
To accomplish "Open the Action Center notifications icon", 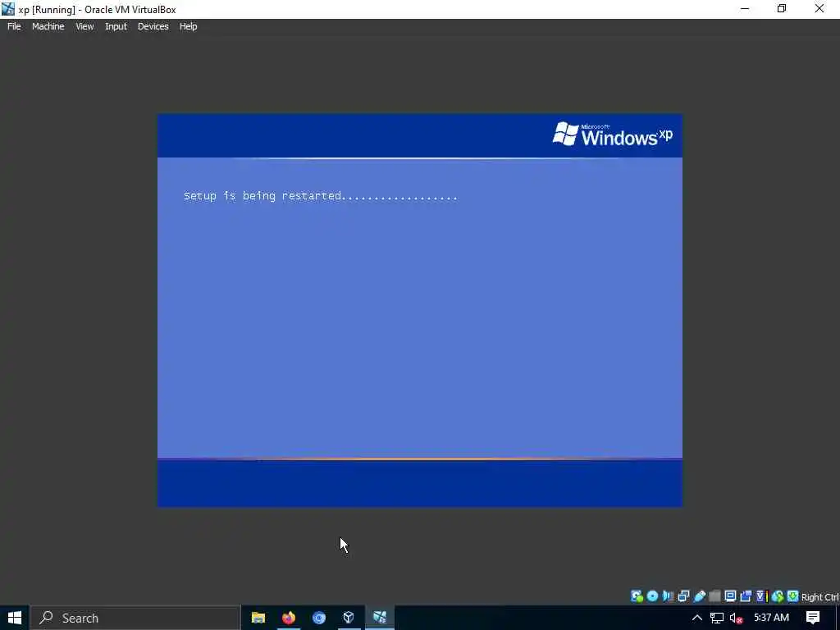I will click(813, 618).
